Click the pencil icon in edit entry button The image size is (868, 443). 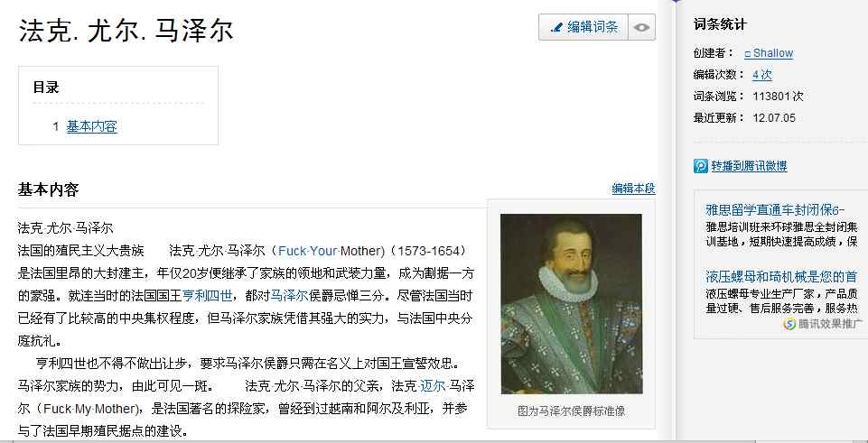tap(556, 27)
